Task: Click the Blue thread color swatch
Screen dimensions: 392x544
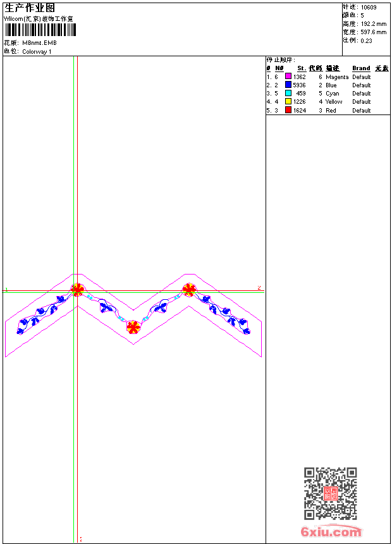Action: [x=288, y=85]
